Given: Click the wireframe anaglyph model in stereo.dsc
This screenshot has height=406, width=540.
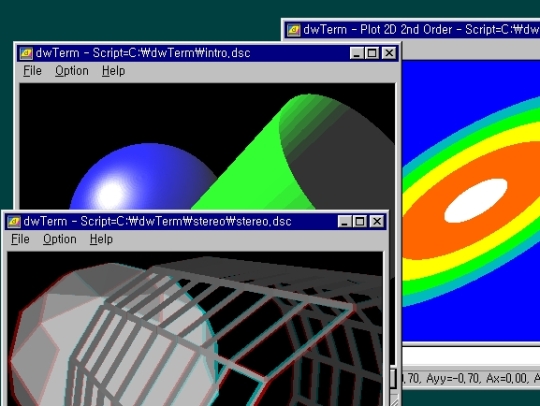Looking at the screenshot, I should point(196,332).
